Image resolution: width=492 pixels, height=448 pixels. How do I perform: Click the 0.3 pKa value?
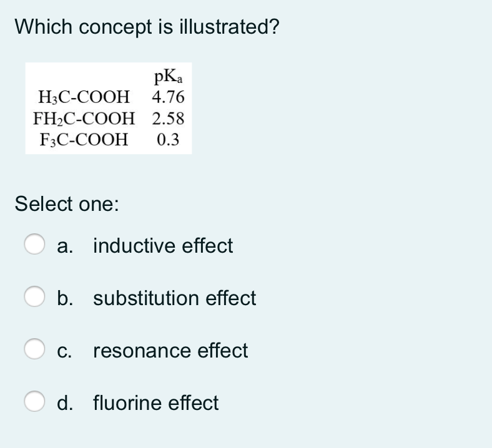(168, 140)
